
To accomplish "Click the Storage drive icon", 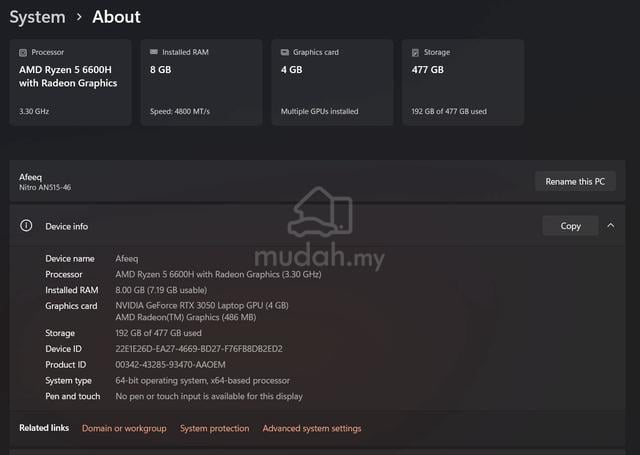I will click(415, 52).
